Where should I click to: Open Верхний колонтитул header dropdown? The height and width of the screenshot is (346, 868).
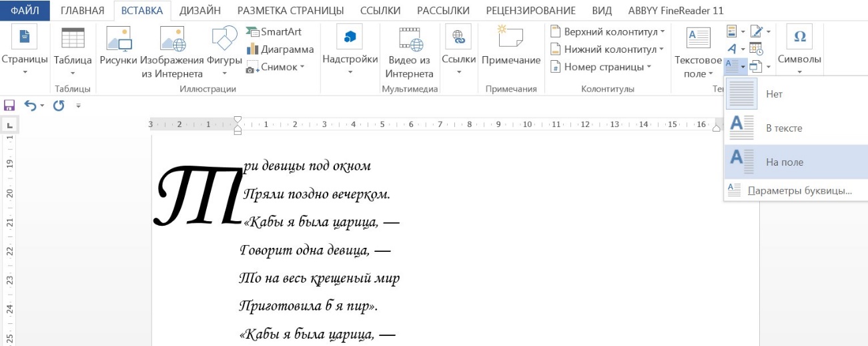point(607,32)
